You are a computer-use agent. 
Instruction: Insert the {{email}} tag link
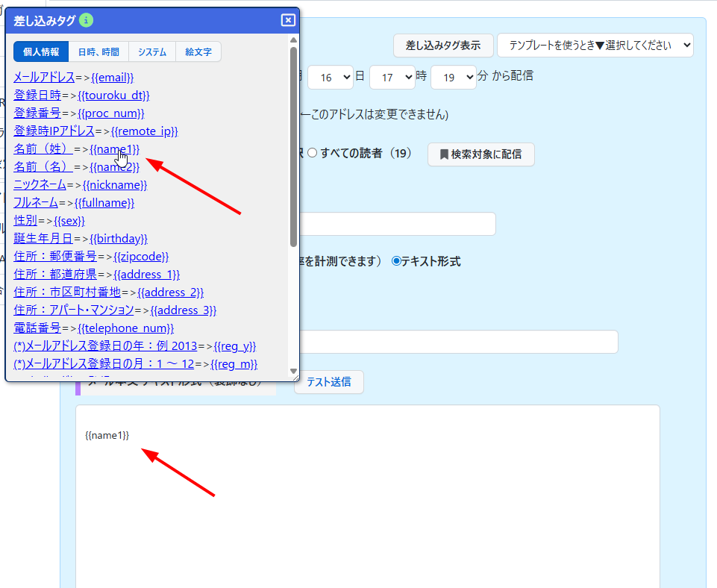tap(112, 77)
